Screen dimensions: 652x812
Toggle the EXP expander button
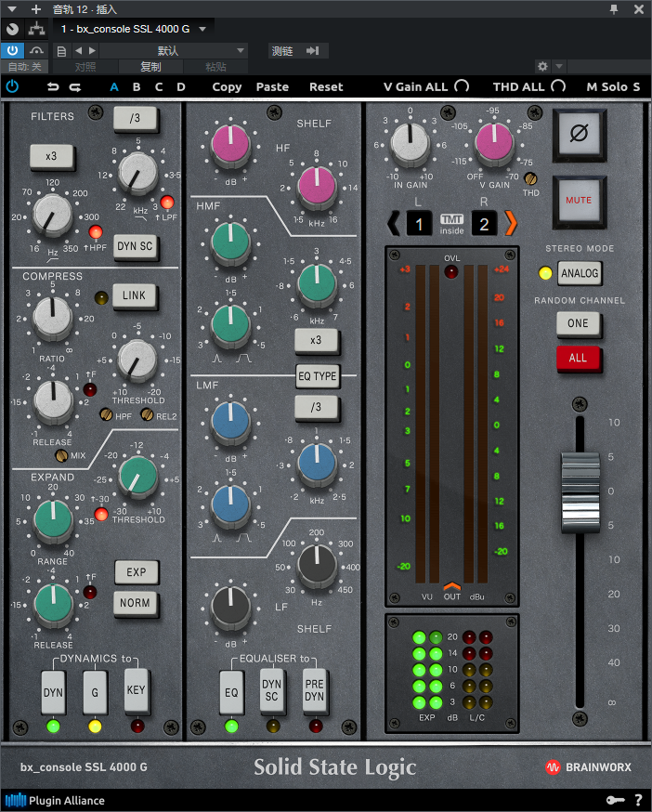click(137, 572)
